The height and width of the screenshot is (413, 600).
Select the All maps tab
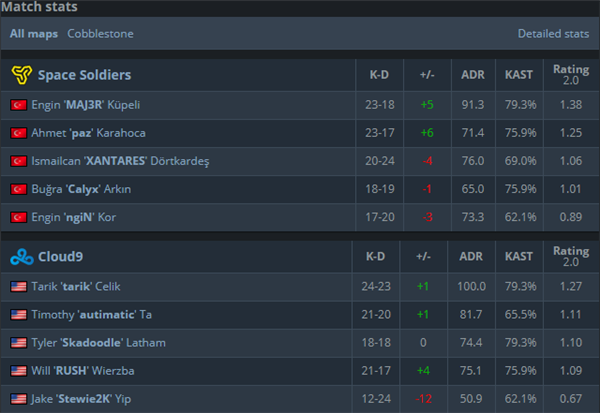pos(34,34)
